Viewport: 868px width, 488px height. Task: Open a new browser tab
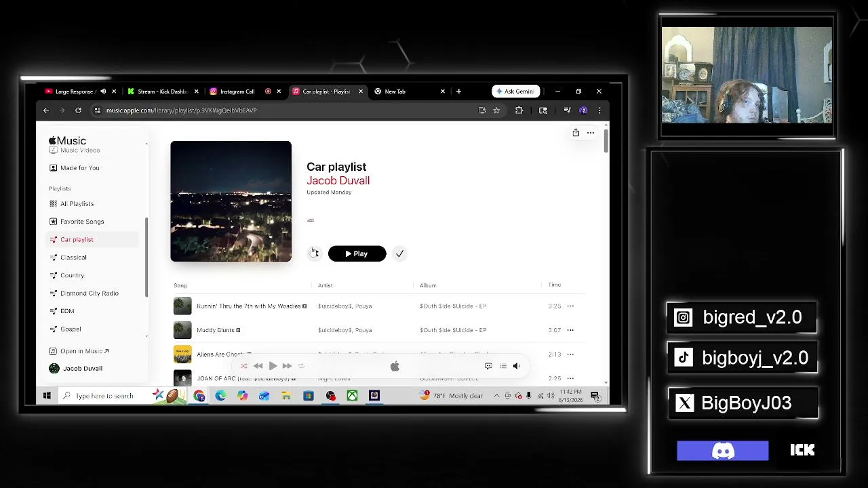coord(458,91)
